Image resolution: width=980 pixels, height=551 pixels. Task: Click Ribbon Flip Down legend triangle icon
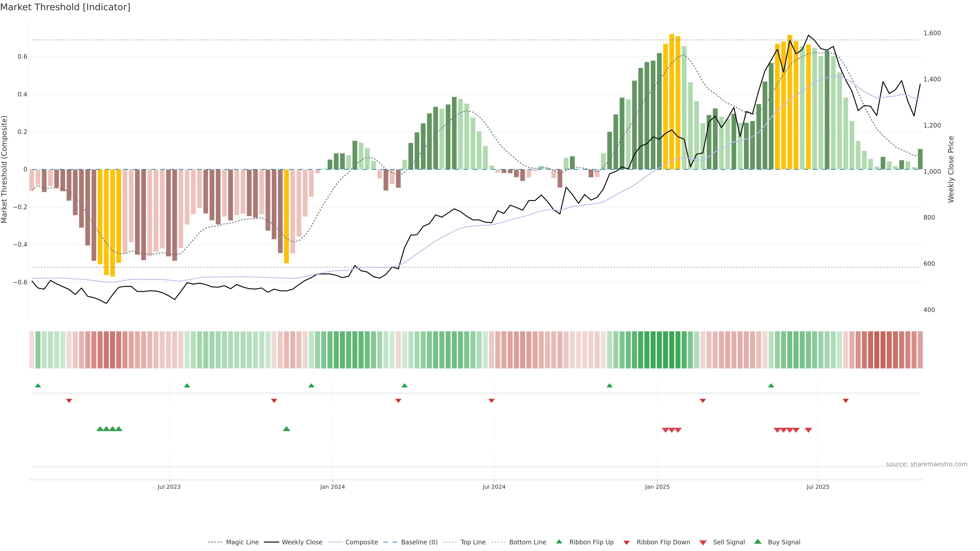point(627,543)
